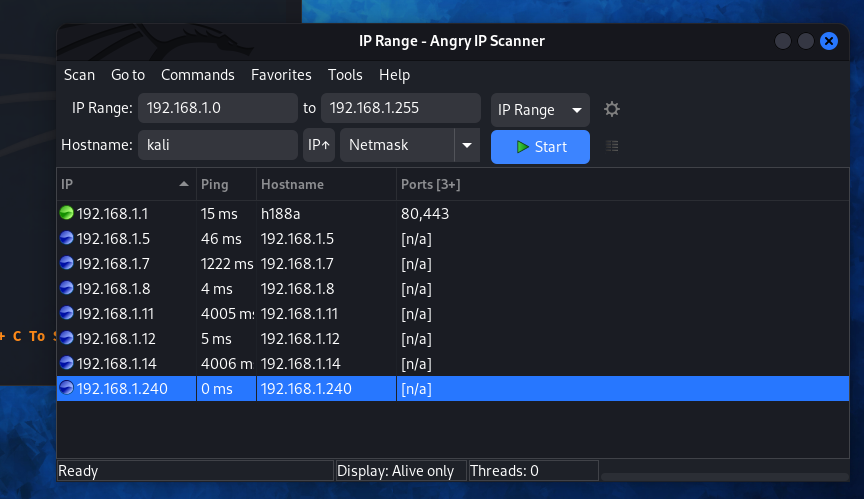The image size is (864, 499).
Task: Sort by the Ping column header
Action: coord(226,184)
